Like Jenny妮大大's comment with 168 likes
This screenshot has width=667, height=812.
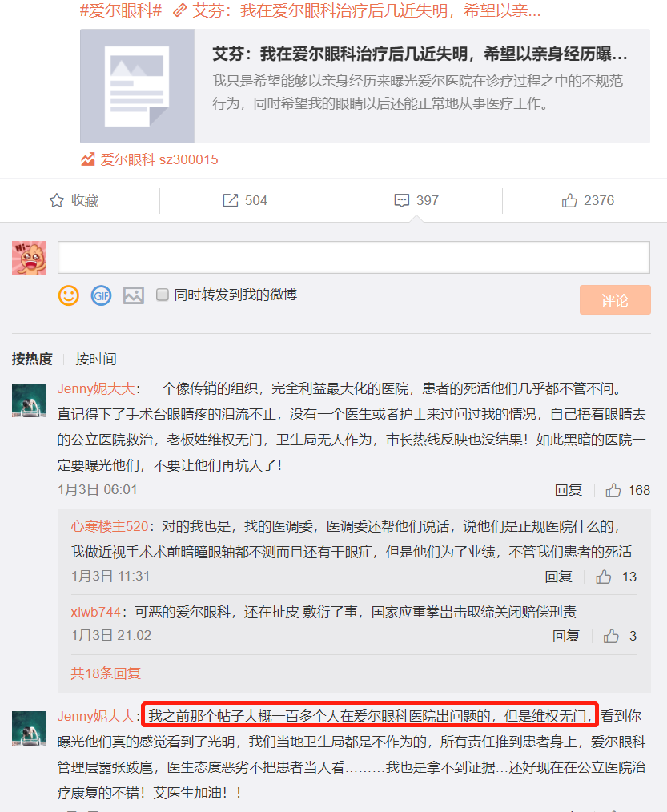pos(613,490)
